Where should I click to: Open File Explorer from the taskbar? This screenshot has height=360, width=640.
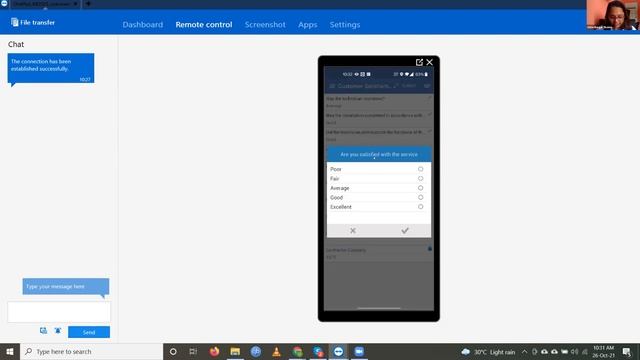pyautogui.click(x=235, y=351)
